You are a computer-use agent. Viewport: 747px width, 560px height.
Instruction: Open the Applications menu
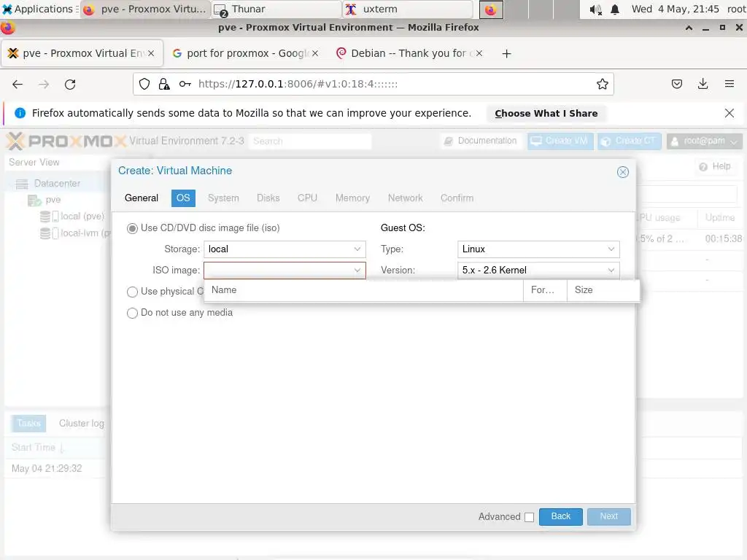(40, 9)
